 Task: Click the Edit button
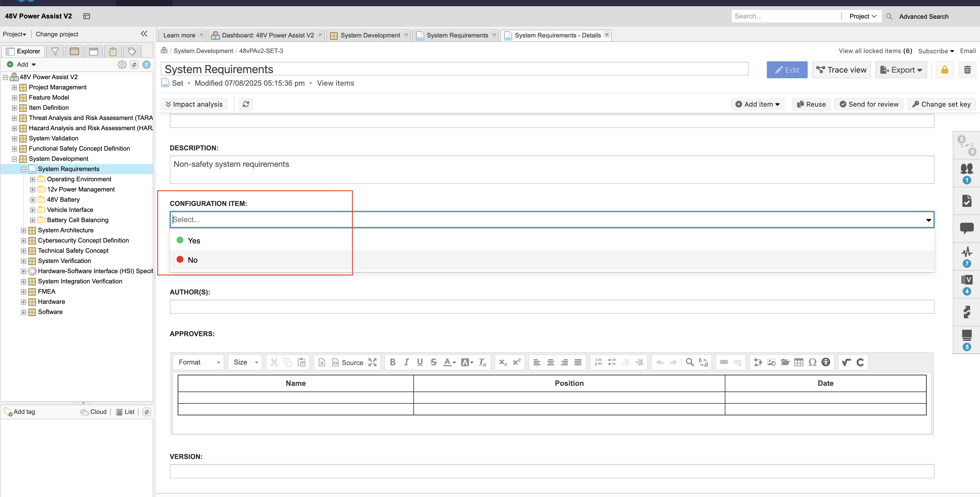pos(787,70)
